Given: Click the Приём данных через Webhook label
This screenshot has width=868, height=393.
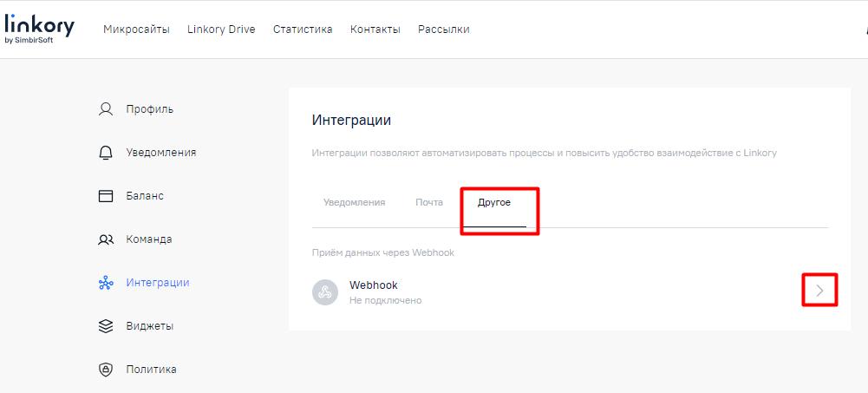Looking at the screenshot, I should (383, 253).
